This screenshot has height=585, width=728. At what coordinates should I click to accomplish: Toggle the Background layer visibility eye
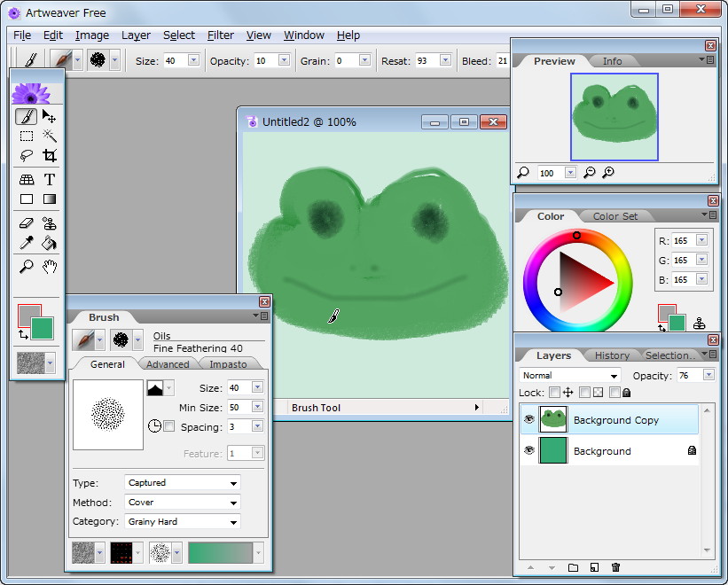coord(529,451)
